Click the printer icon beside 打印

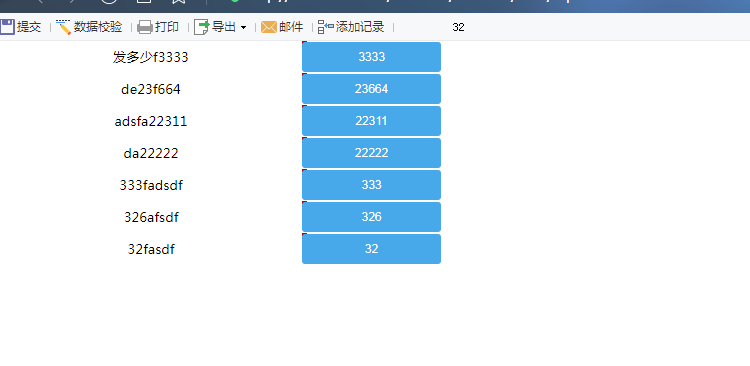[x=144, y=27]
